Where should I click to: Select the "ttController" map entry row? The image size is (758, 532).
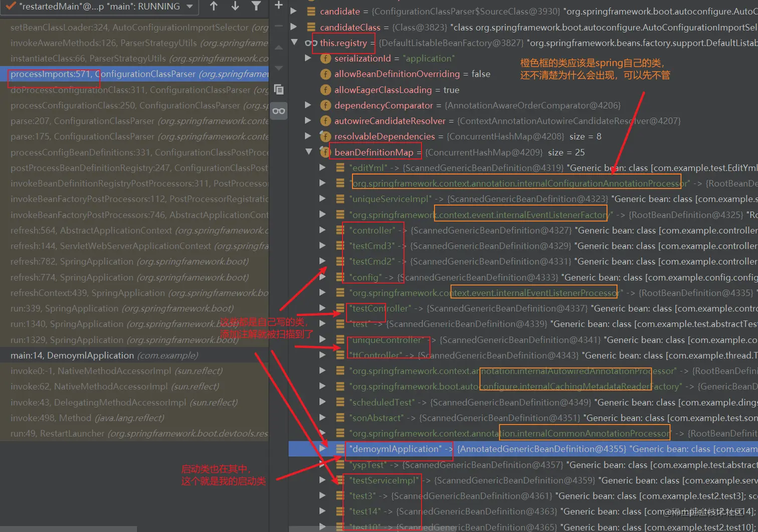pos(523,355)
